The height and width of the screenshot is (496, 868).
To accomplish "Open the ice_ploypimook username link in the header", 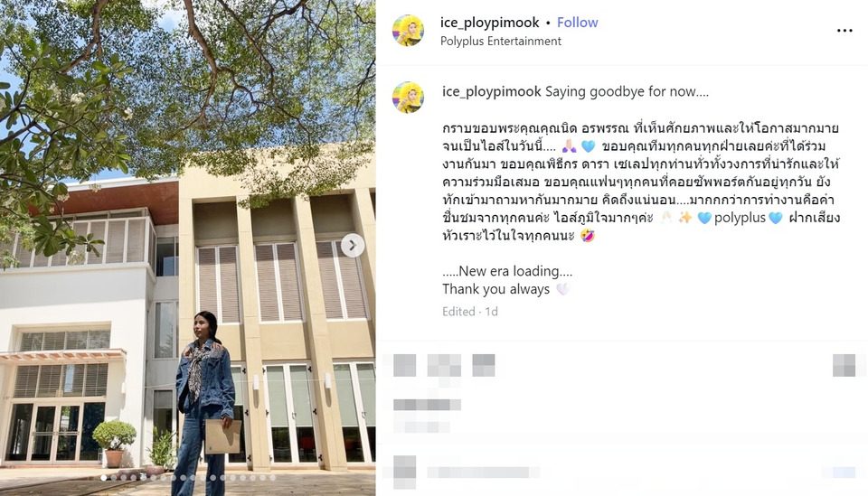I will click(489, 23).
